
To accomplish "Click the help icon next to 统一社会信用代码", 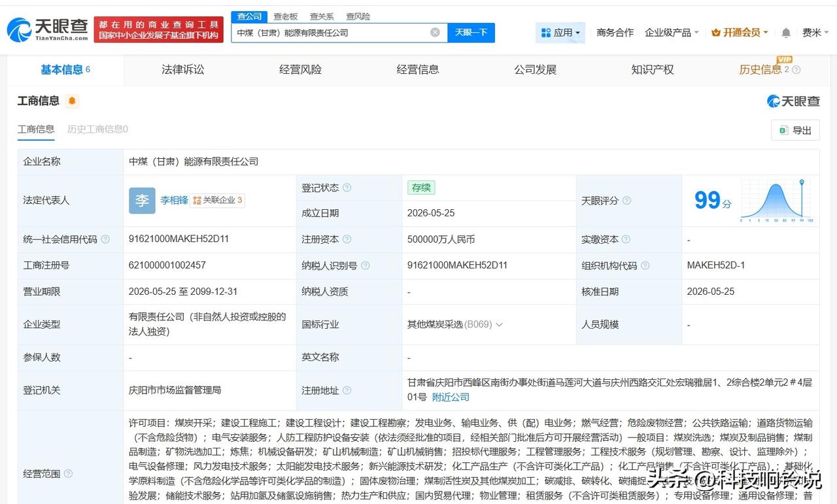I will 105,240.
